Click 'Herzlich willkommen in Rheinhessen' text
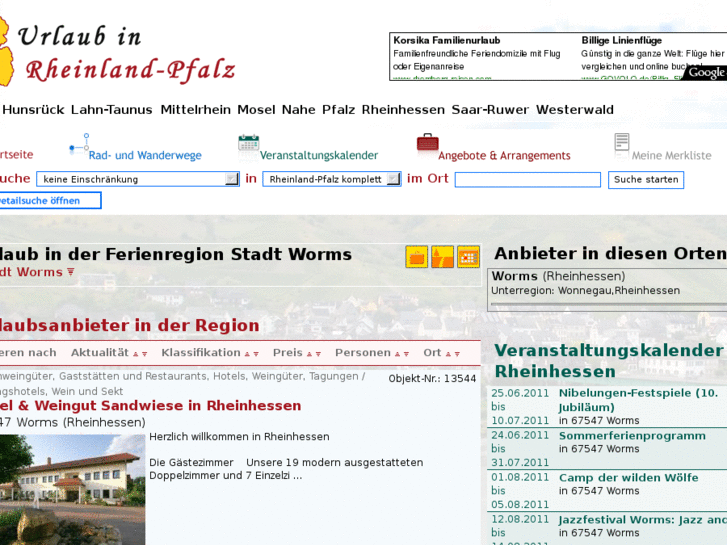The image size is (727, 545). tap(239, 436)
